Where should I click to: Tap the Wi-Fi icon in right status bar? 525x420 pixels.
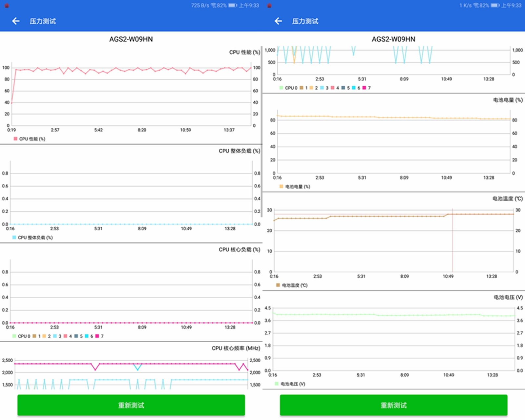tap(476, 5)
